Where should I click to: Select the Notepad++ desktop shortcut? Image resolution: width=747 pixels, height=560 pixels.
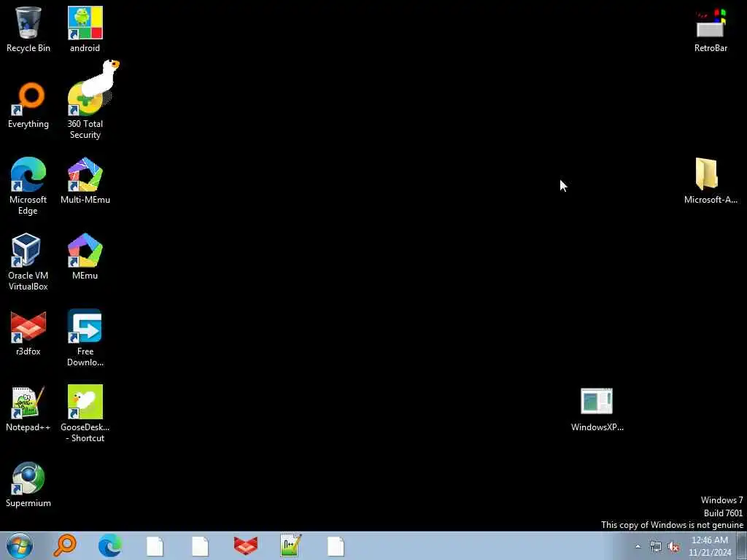point(28,408)
